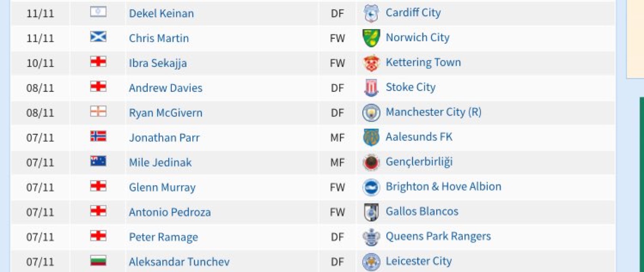Click the Scotland flag beside Chris Martin
Viewport: 644px width, 272px height.
click(98, 37)
